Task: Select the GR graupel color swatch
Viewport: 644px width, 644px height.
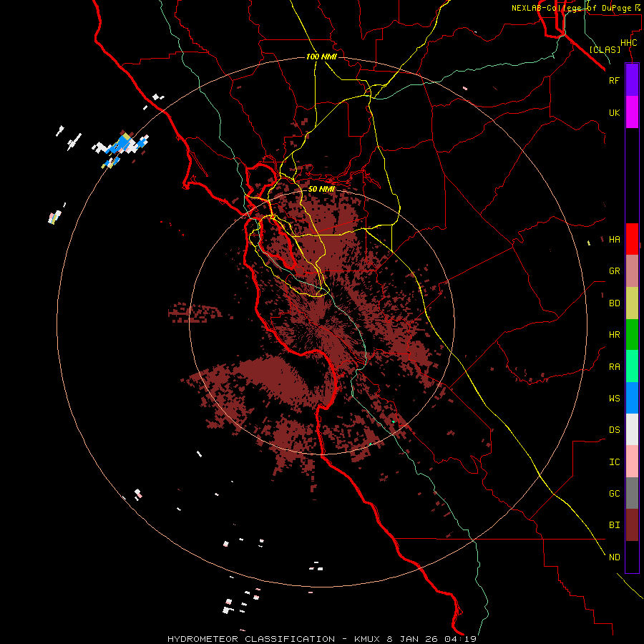Action: tap(632, 271)
